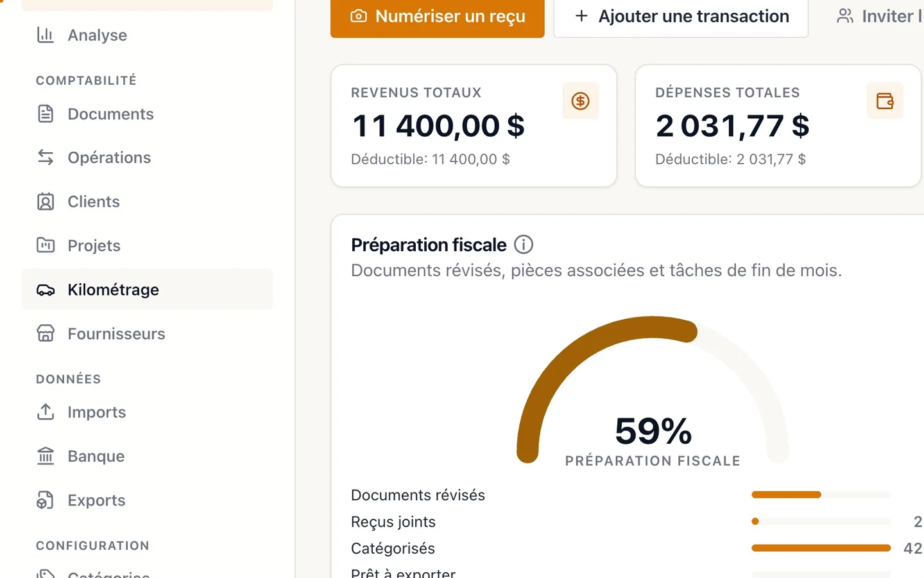Click the Catégorisés progress bar
The width and height of the screenshot is (924, 578).
pos(821,548)
